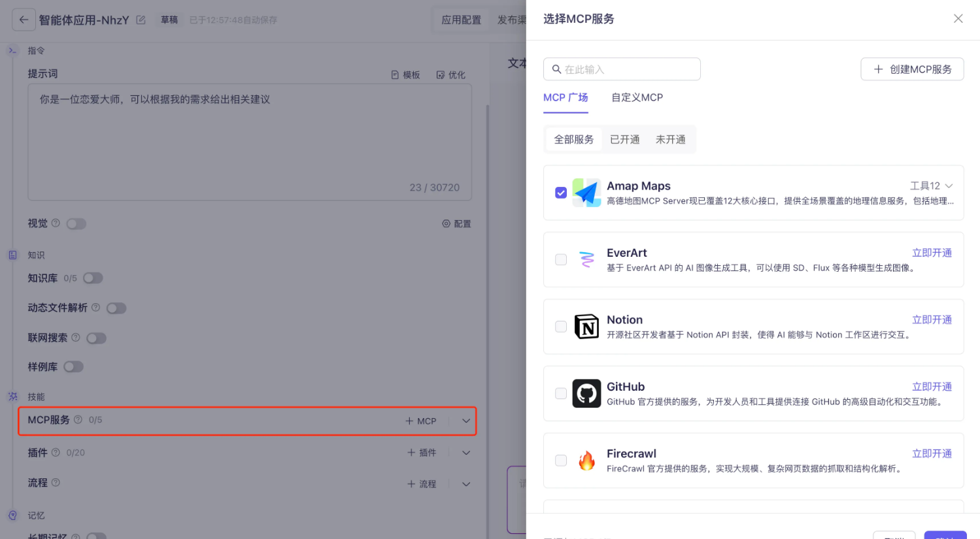Click the help icon beside MCP服务
The width and height of the screenshot is (980, 539).
point(78,419)
